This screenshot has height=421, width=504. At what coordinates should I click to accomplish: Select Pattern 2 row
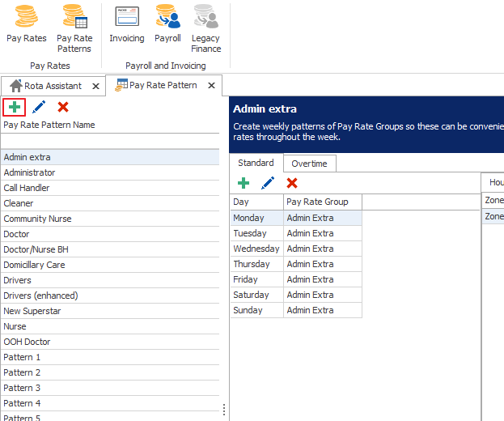tap(110, 372)
